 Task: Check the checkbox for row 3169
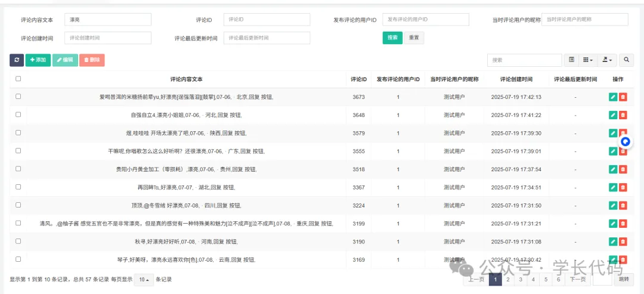(x=18, y=259)
